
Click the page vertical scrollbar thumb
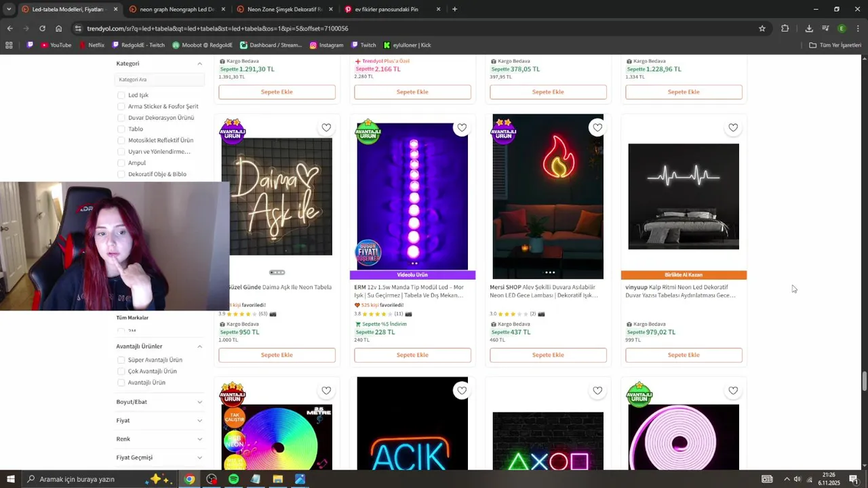864,382
